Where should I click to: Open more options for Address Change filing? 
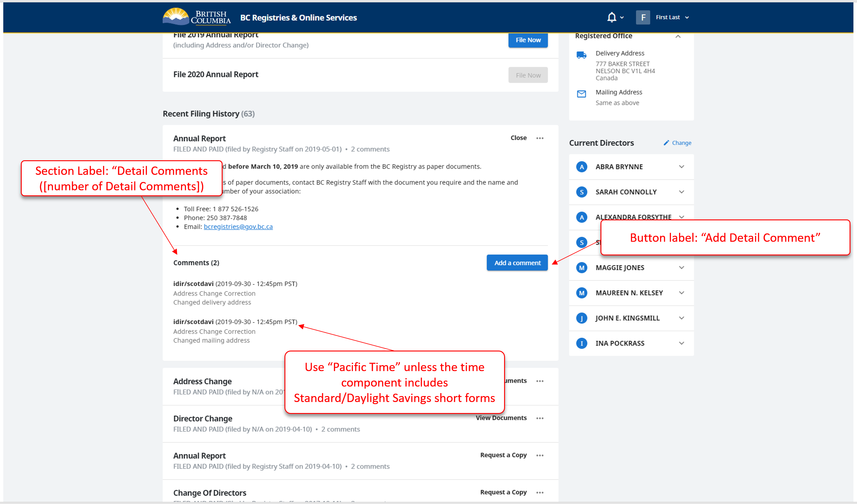click(540, 381)
